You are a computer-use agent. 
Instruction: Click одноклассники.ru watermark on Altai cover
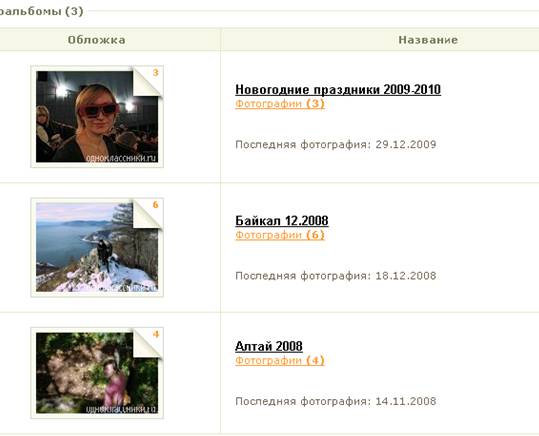(x=121, y=409)
